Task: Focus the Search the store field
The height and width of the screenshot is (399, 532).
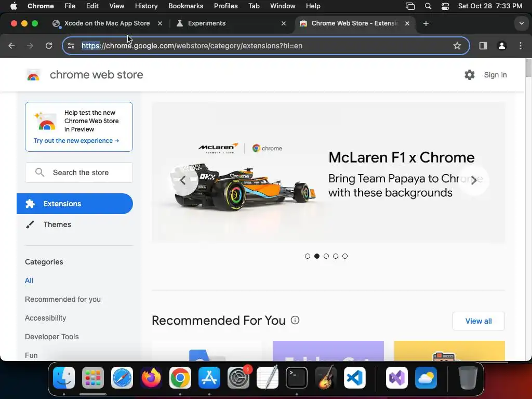Action: click(x=79, y=172)
